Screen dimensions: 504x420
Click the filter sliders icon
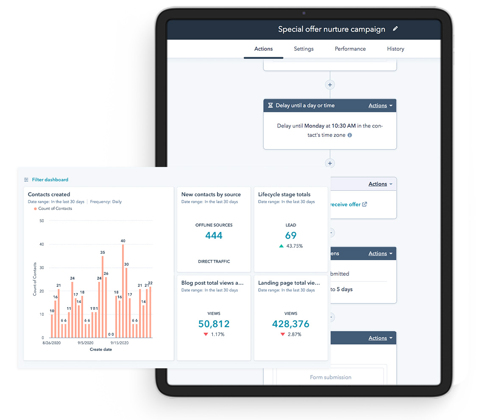click(26, 180)
